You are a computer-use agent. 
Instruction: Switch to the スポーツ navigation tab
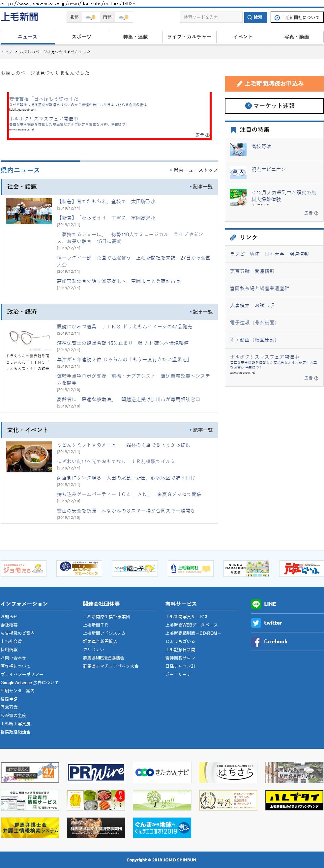pos(82,37)
